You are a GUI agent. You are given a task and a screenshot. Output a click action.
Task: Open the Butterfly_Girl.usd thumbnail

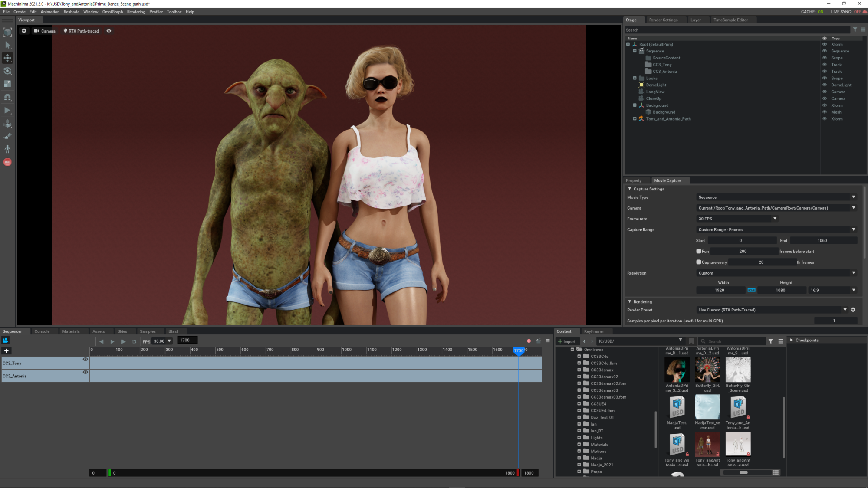pyautogui.click(x=707, y=370)
